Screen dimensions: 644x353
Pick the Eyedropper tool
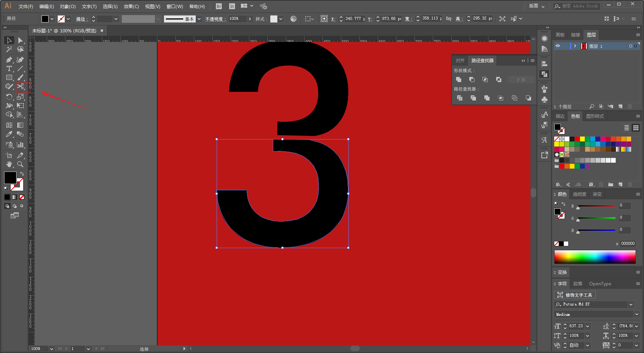tap(9, 134)
